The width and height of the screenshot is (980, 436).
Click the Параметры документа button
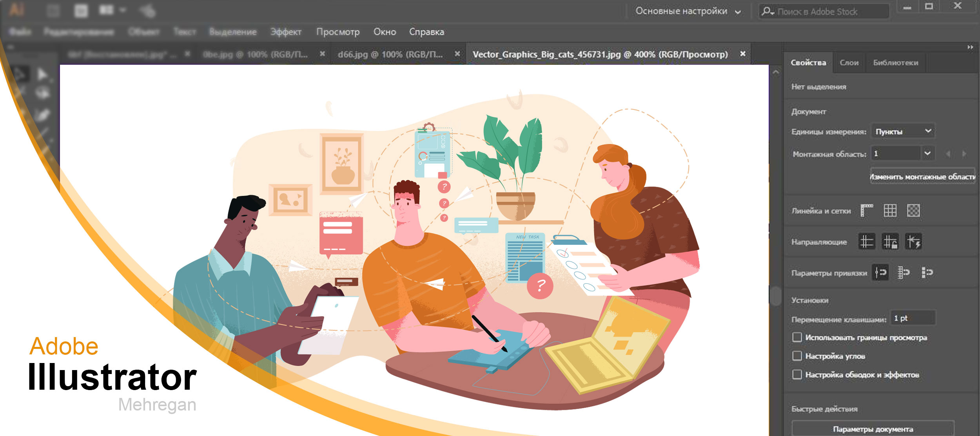873,429
